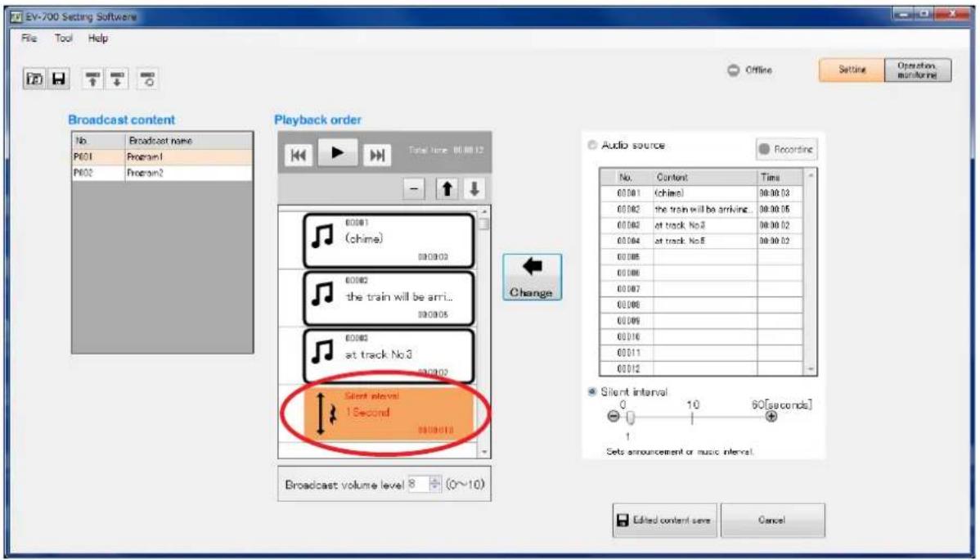980x560 pixels.
Task: Click the device refresh toolbar icon
Action: (x=147, y=79)
